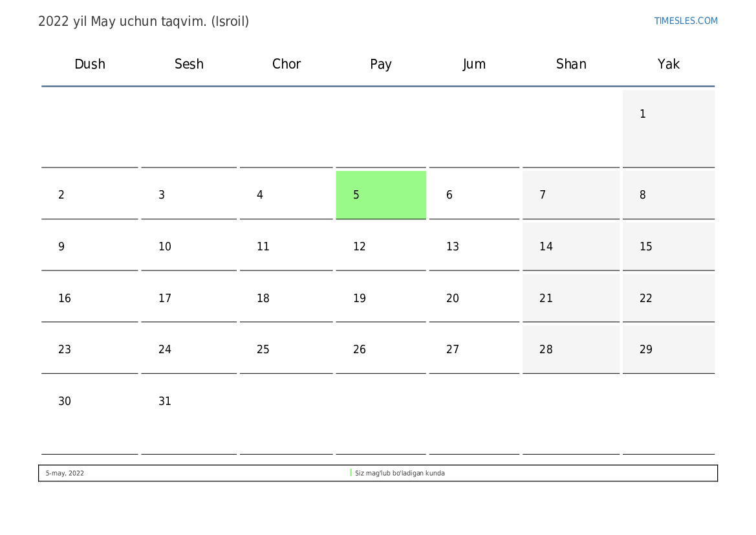Select the Dush weekday header
Screen dimensions: 756x535
point(90,64)
